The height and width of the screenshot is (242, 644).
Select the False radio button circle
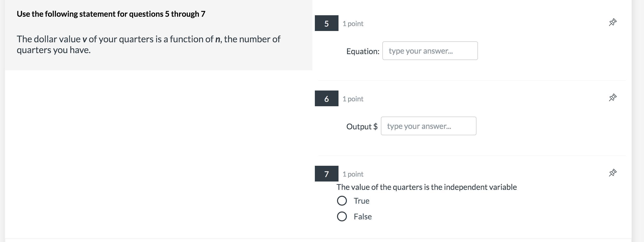342,217
